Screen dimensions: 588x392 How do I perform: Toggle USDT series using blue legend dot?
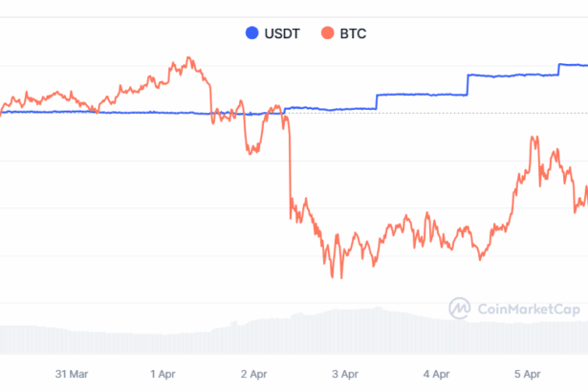tap(252, 33)
